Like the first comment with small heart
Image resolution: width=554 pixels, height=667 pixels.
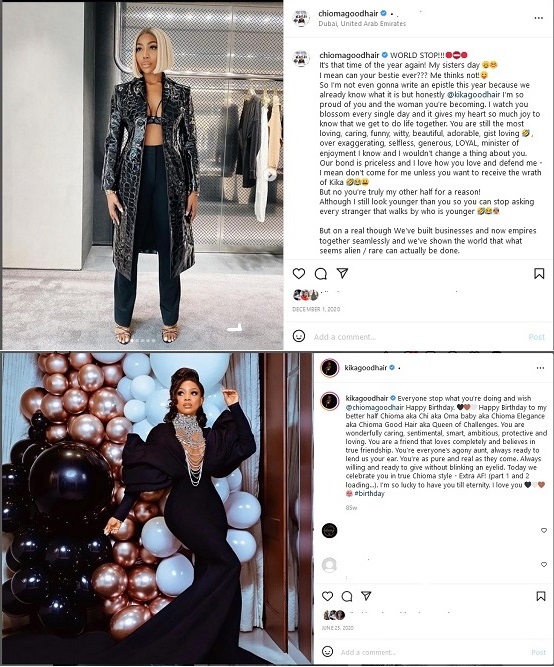tap(544, 530)
